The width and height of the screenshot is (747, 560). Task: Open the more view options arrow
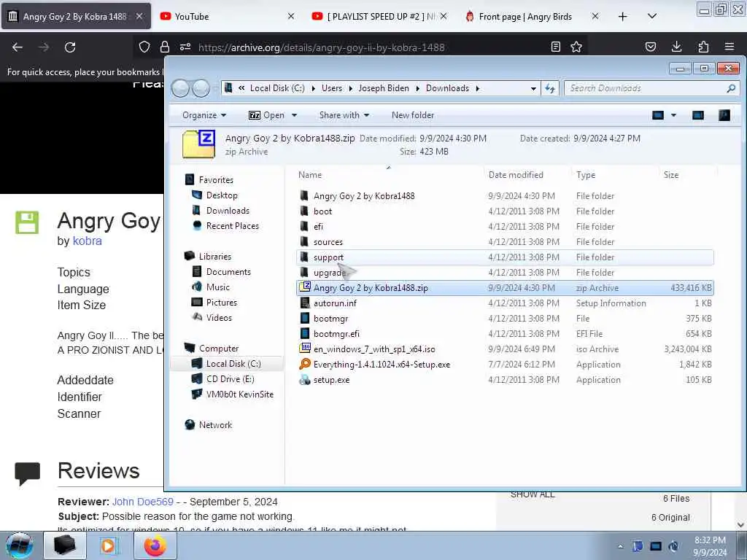[673, 115]
